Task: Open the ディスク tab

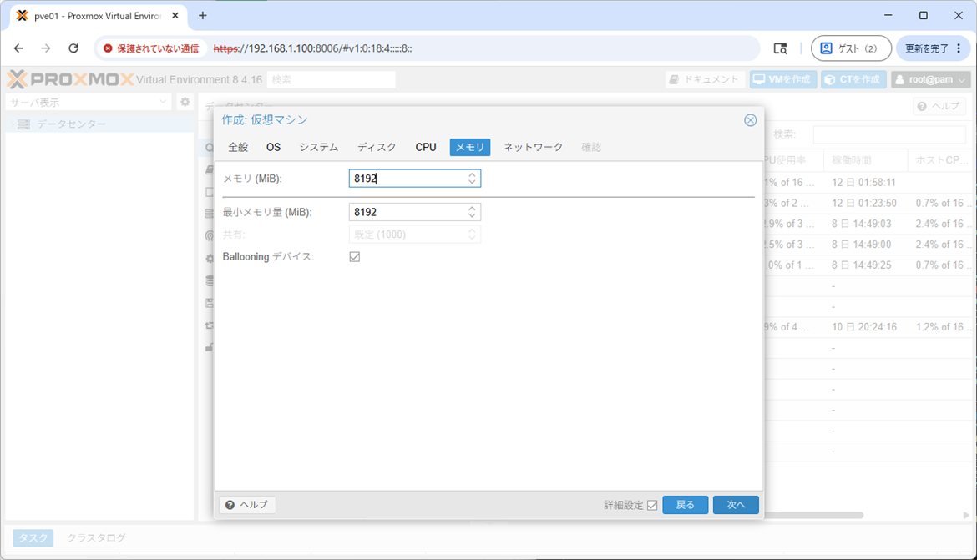Action: coord(377,147)
